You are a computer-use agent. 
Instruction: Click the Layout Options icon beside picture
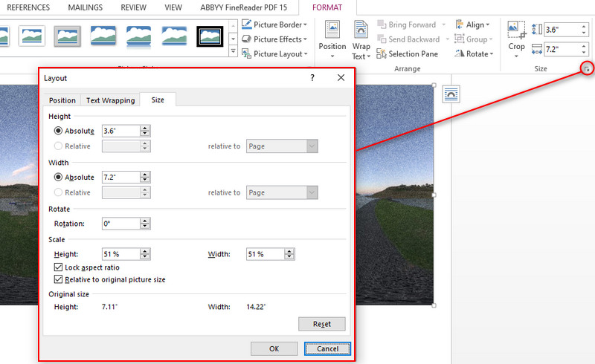pos(451,93)
